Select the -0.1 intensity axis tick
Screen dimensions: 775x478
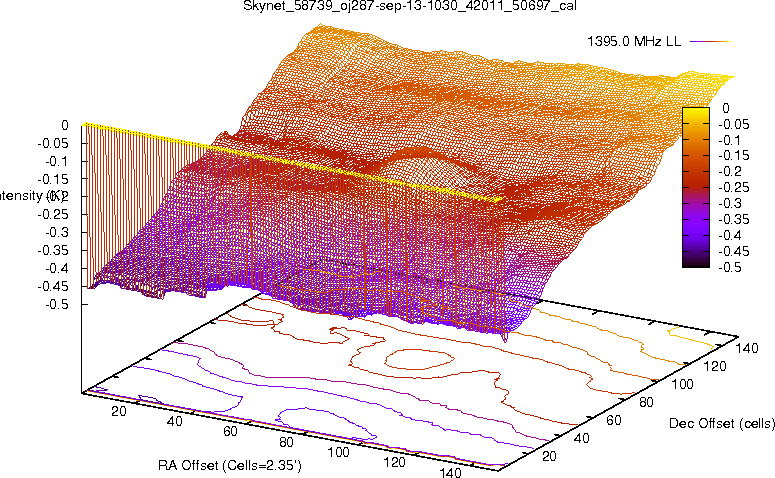tap(57, 161)
